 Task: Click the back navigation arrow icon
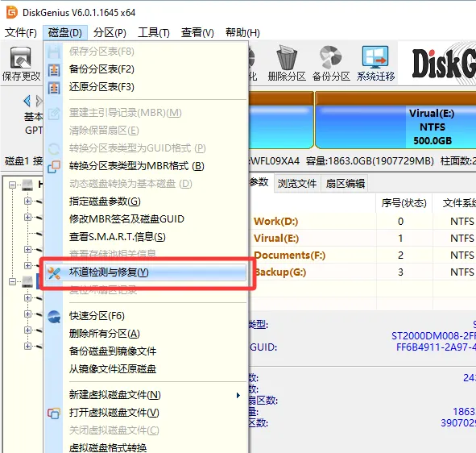coord(27,101)
